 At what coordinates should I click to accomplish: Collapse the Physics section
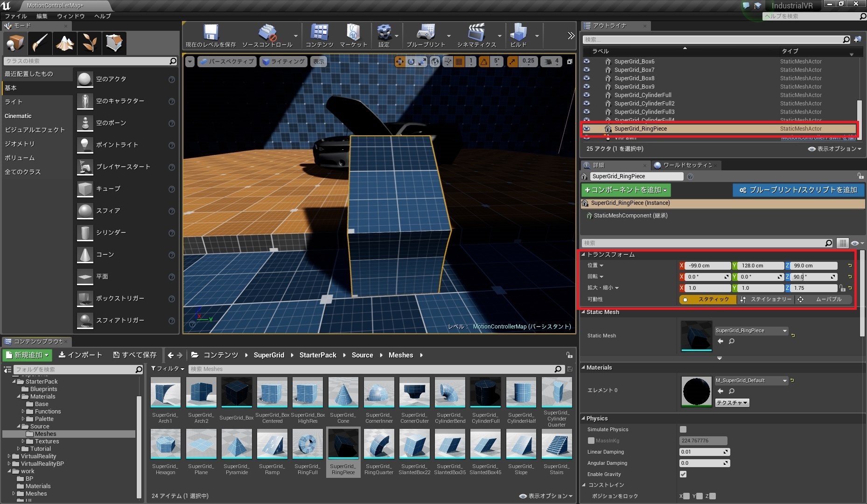(x=583, y=419)
